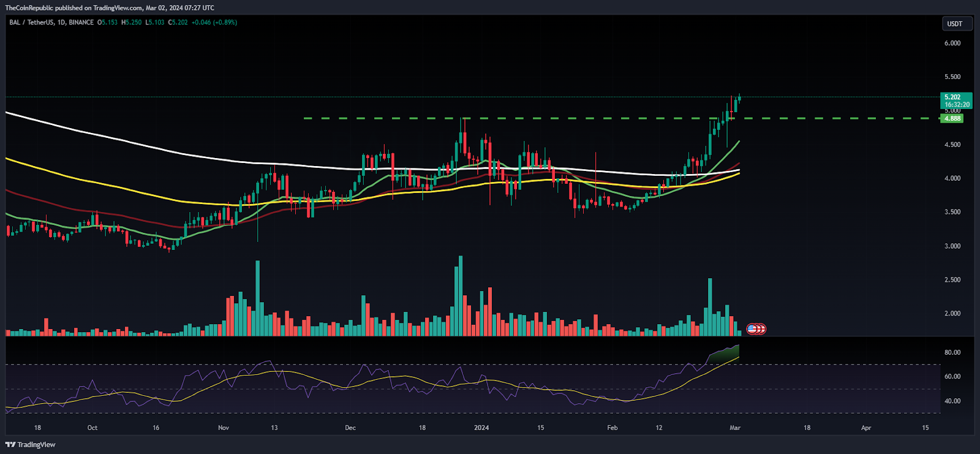The width and height of the screenshot is (980, 454).
Task: Click the 3.500 price axis label
Action: (x=952, y=212)
